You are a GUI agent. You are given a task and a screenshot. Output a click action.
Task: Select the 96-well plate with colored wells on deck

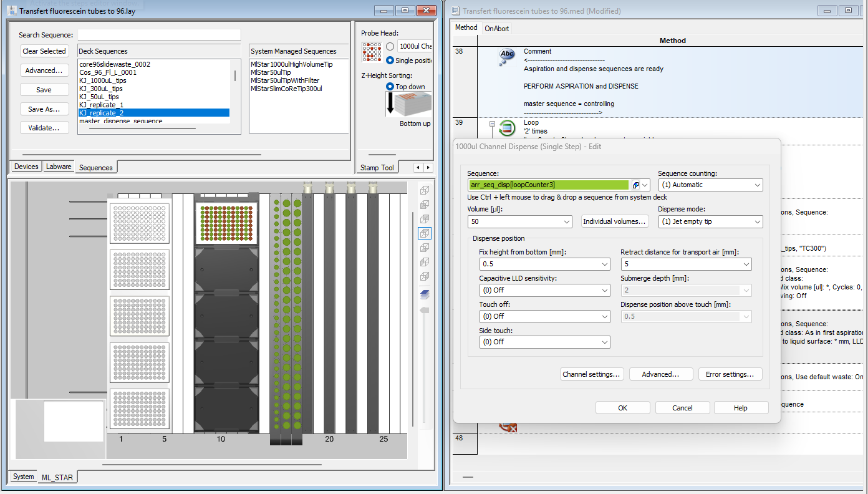click(x=226, y=223)
